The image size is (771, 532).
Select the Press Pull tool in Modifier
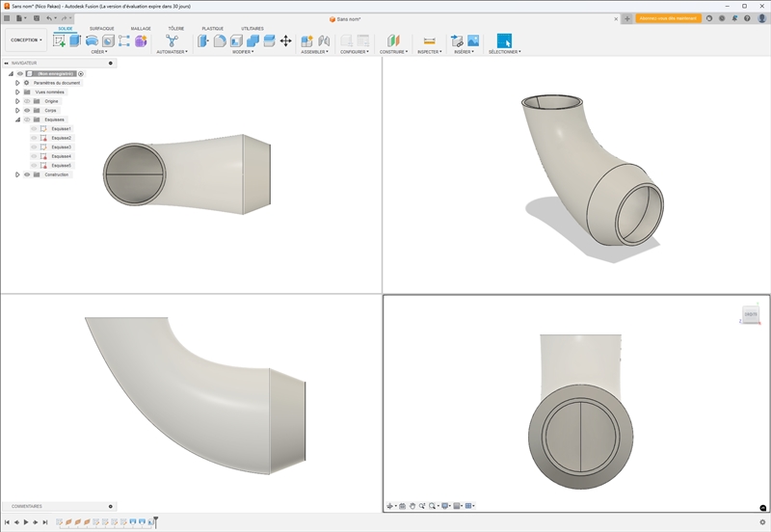(203, 40)
